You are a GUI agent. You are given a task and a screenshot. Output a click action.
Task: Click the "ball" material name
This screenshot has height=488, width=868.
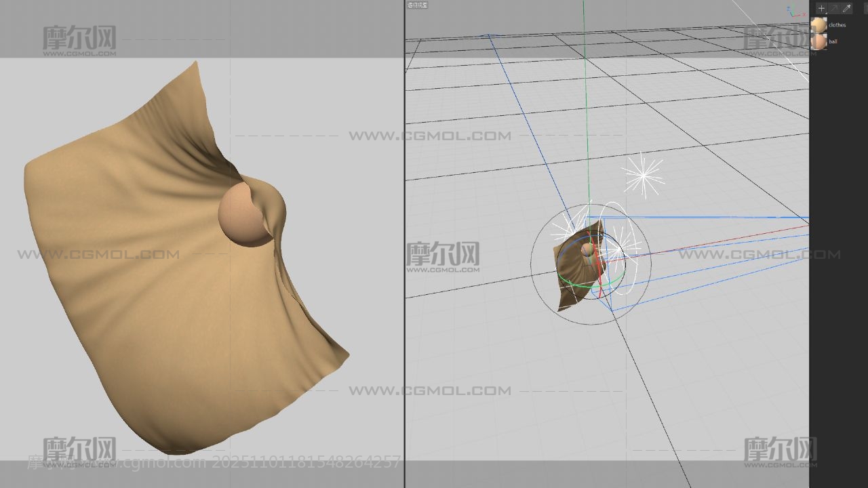point(833,41)
